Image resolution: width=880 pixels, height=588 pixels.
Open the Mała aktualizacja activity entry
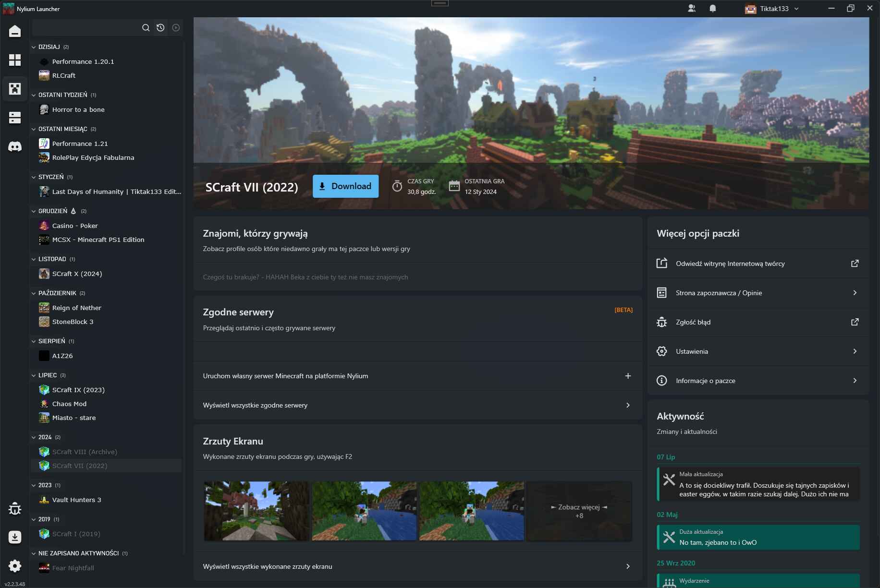tap(758, 484)
